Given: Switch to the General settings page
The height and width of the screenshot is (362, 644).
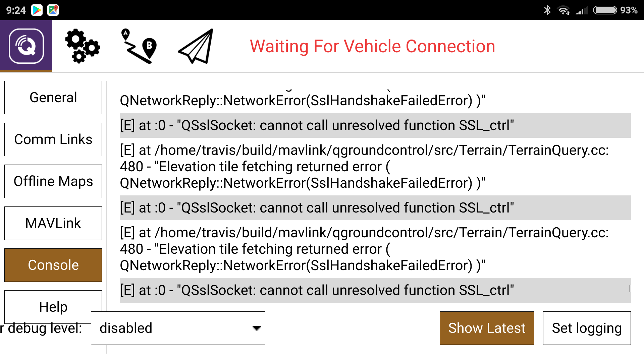Looking at the screenshot, I should [x=53, y=98].
